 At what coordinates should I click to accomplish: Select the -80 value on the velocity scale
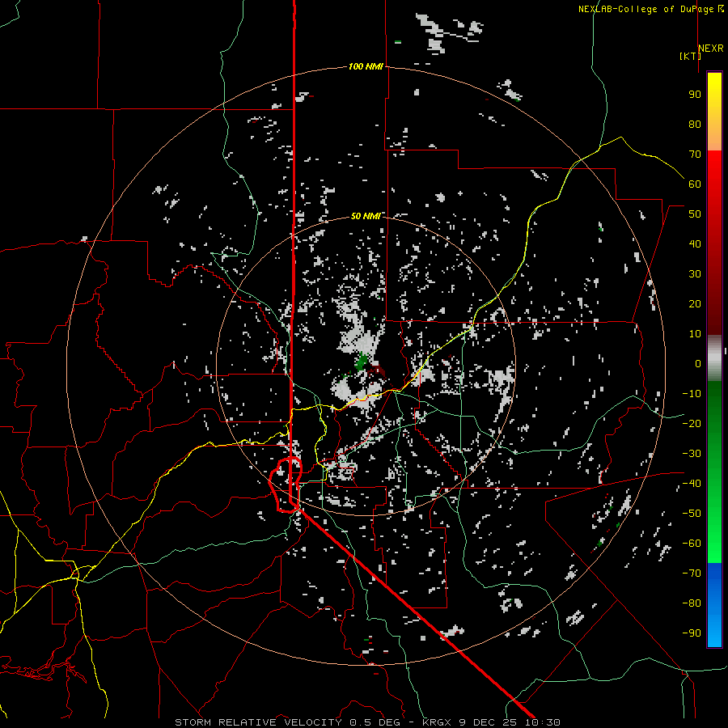coord(692,603)
